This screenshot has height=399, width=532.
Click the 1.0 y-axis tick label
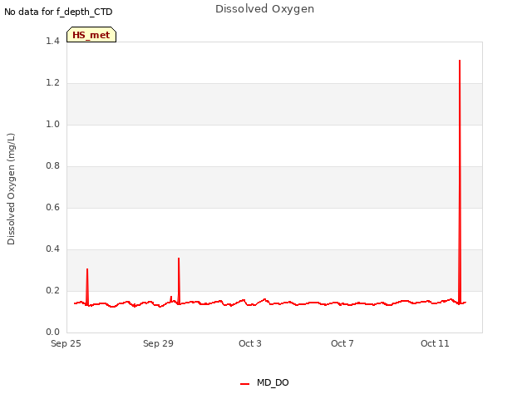52,124
